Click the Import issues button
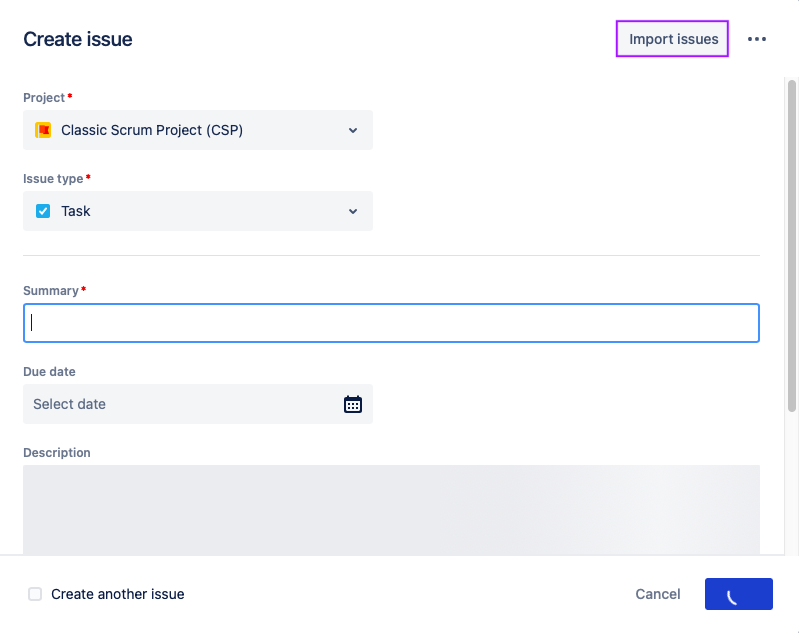This screenshot has width=799, height=633. click(x=673, y=39)
